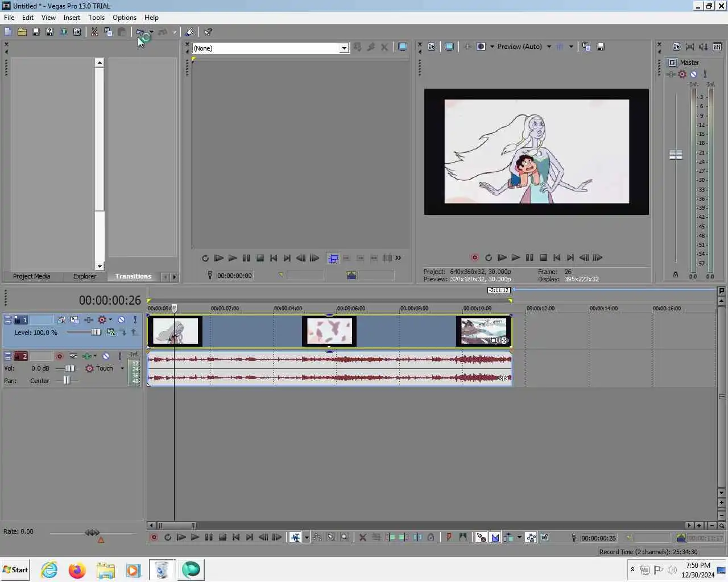Open the View menu
The image size is (728, 582).
tap(48, 18)
